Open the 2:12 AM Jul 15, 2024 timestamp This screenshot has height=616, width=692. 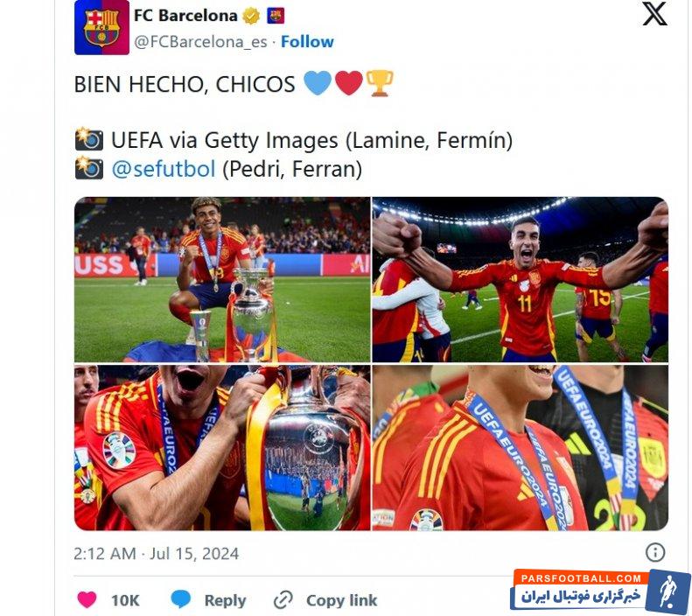point(157,553)
